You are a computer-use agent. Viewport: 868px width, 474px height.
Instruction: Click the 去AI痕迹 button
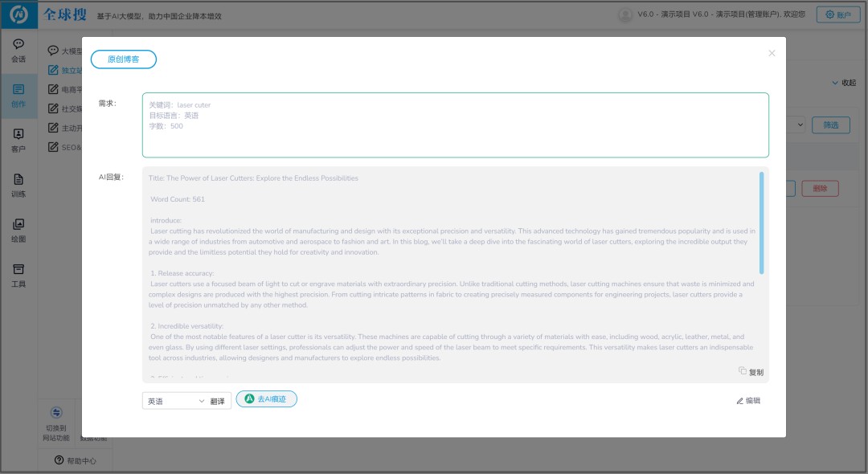[266, 398]
